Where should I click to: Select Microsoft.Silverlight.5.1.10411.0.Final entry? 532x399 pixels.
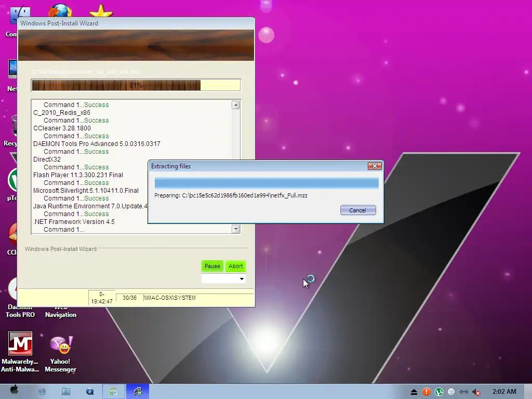tap(86, 191)
